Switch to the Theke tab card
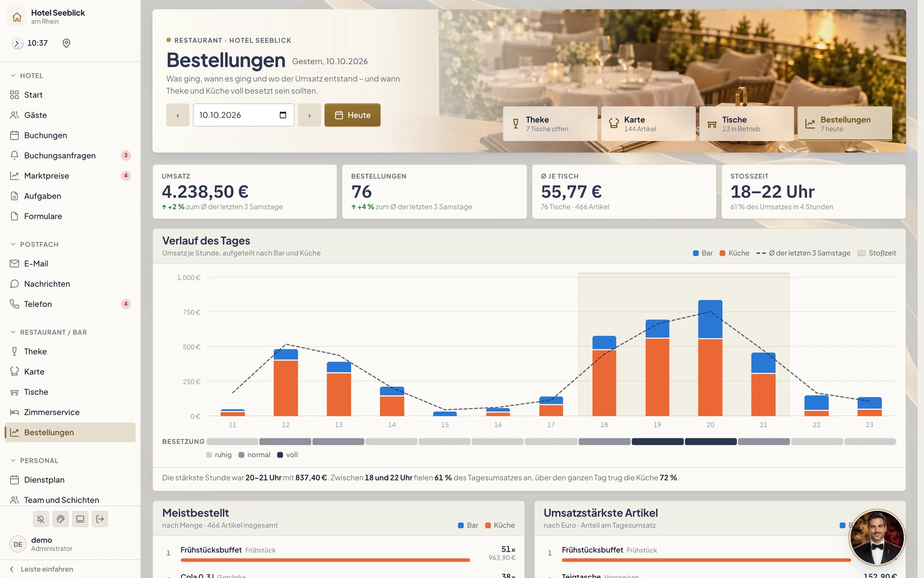Screen dimensions: 924x578 [x=550, y=124]
